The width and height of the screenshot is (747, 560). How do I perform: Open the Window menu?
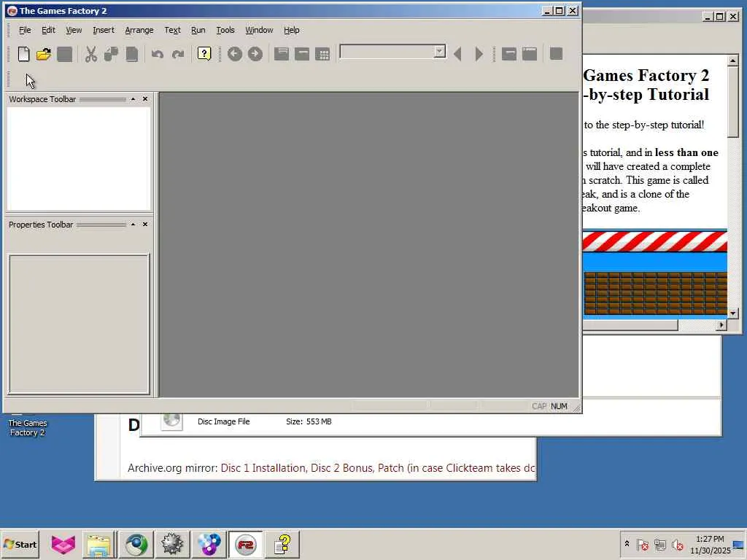(x=259, y=30)
